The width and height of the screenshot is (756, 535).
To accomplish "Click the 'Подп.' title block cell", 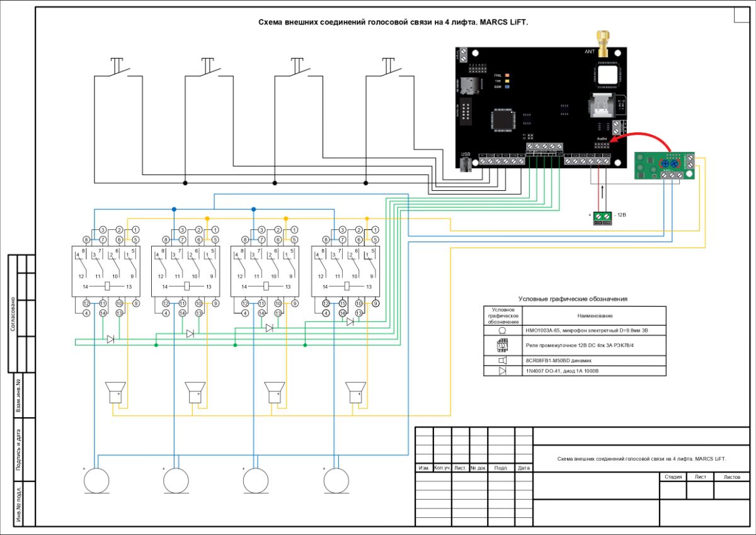I will tap(501, 468).
